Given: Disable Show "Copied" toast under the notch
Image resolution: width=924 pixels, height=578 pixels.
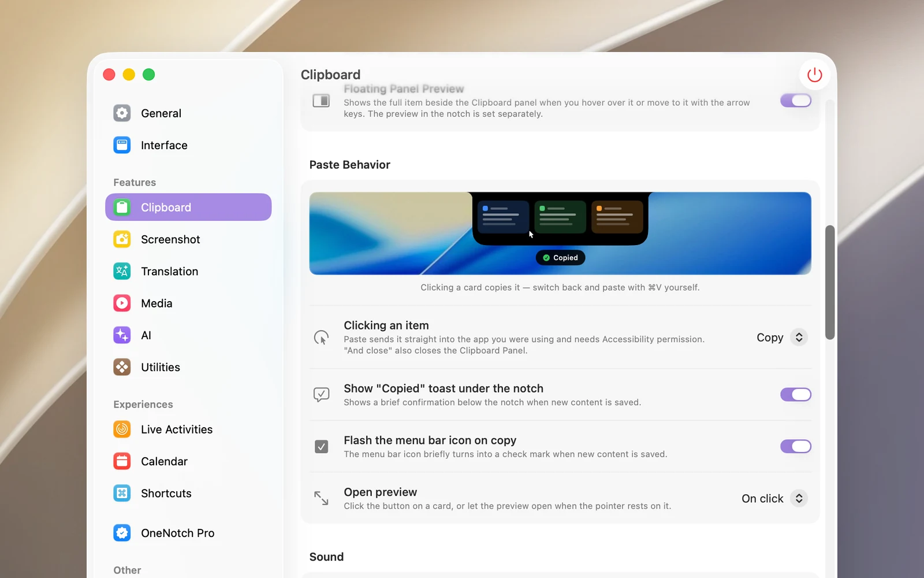Looking at the screenshot, I should point(796,395).
